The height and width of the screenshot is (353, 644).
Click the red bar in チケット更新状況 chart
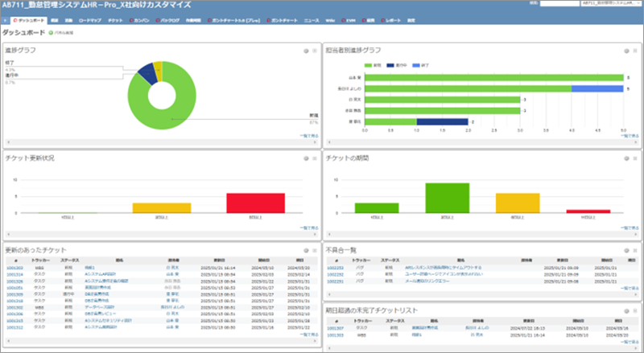[x=255, y=203]
